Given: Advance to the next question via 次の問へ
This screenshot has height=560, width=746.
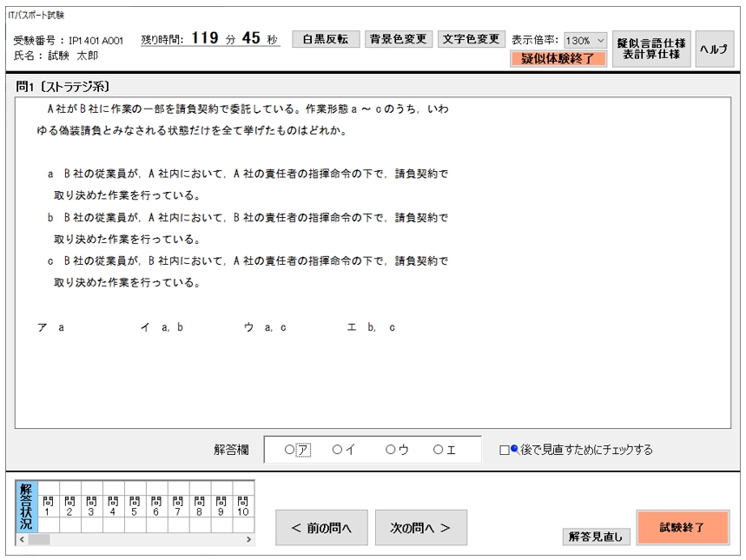Looking at the screenshot, I should (x=421, y=527).
